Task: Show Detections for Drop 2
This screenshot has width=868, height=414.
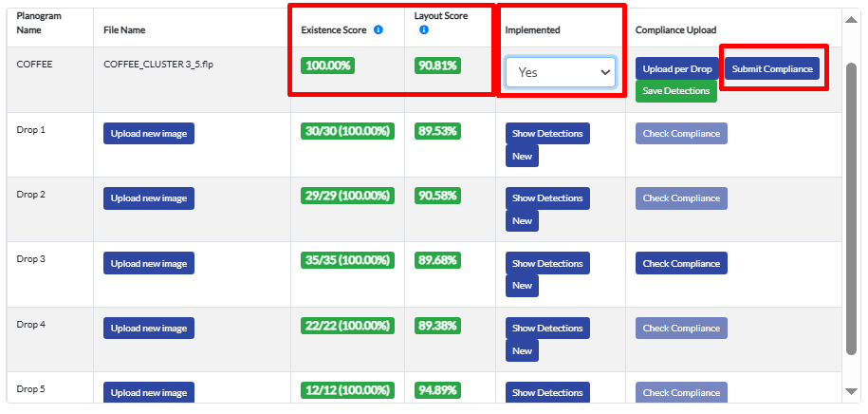Action: [547, 198]
